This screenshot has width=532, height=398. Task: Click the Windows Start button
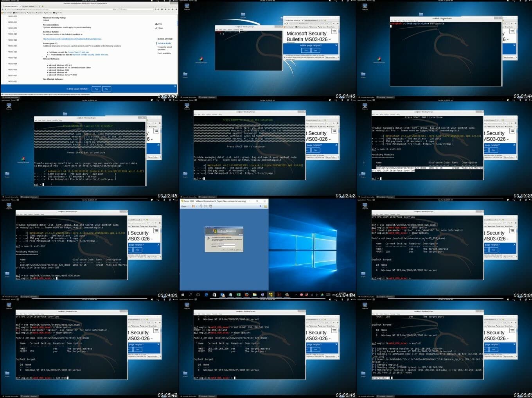coord(182,295)
